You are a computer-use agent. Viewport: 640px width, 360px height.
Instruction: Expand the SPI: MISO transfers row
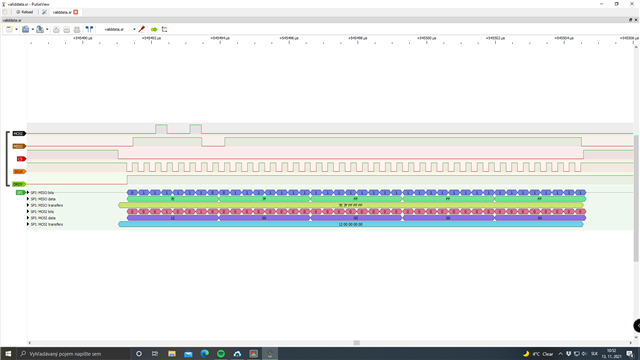coord(28,205)
